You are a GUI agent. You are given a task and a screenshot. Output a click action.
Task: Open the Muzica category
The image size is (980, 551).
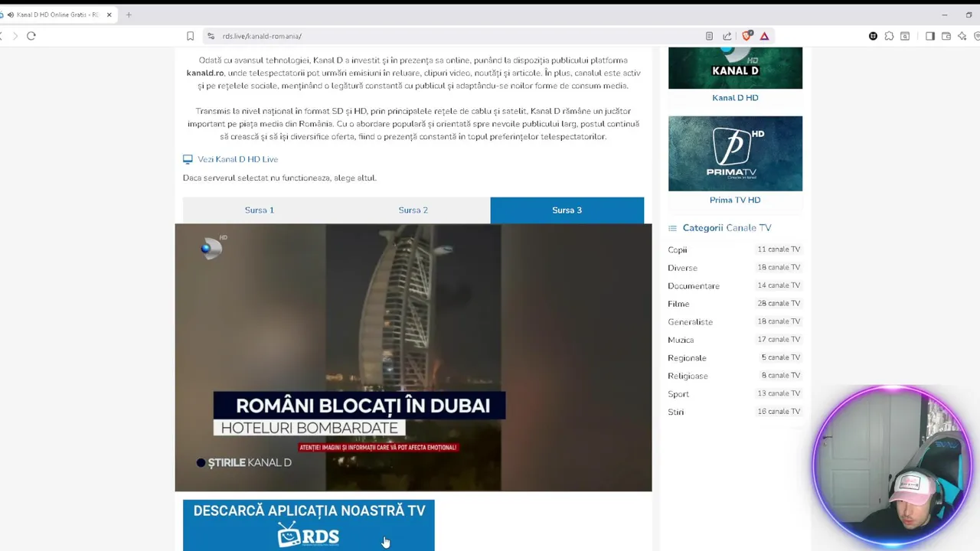pyautogui.click(x=681, y=340)
